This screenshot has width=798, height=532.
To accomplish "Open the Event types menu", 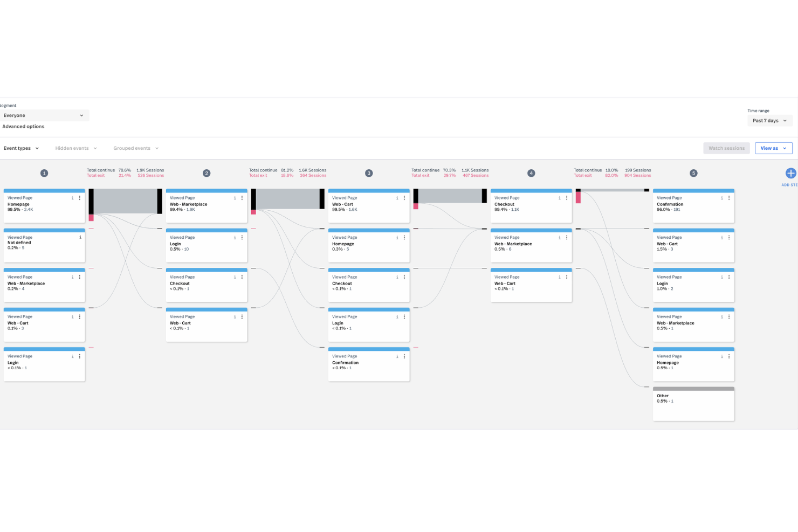I will tap(21, 148).
